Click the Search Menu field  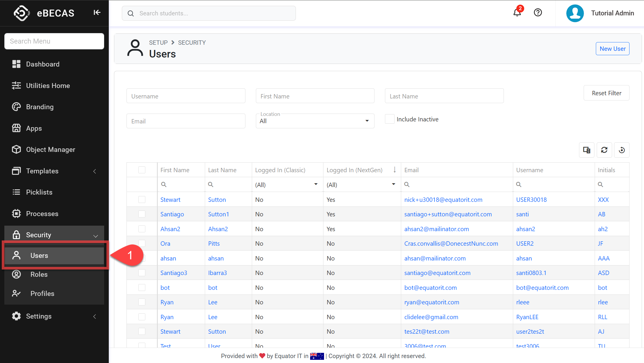pos(54,41)
